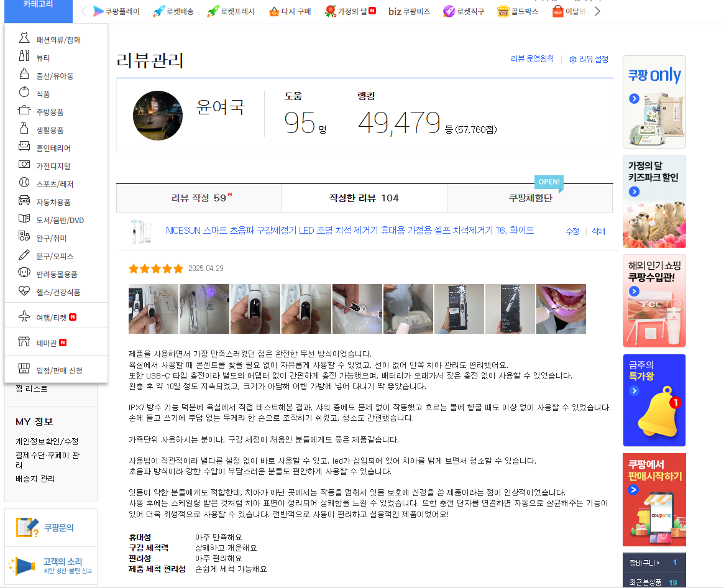Click the 리뷰 설정 gear icon
This screenshot has height=588, width=724.
572,60
